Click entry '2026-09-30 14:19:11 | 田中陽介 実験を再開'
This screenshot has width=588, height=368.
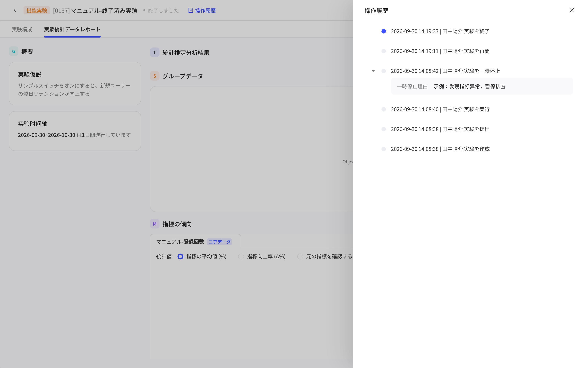click(x=440, y=51)
